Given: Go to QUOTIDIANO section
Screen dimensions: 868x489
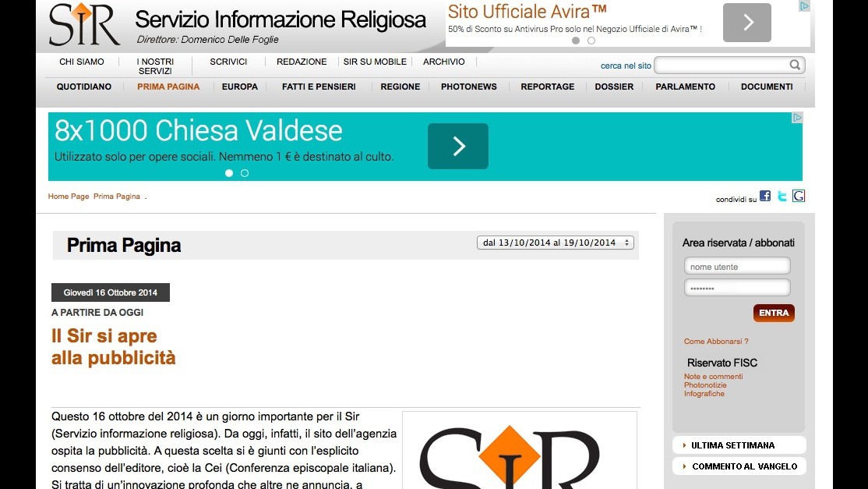Looking at the screenshot, I should click(84, 87).
